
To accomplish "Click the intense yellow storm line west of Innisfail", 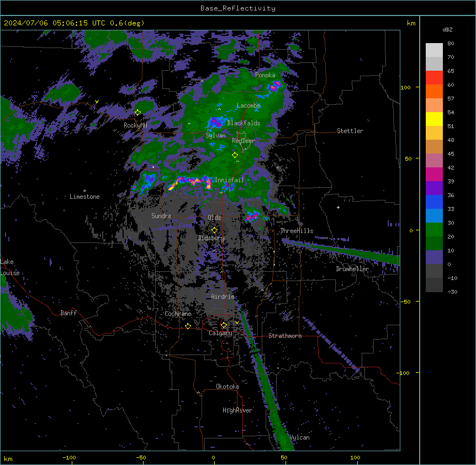I will (190, 183).
